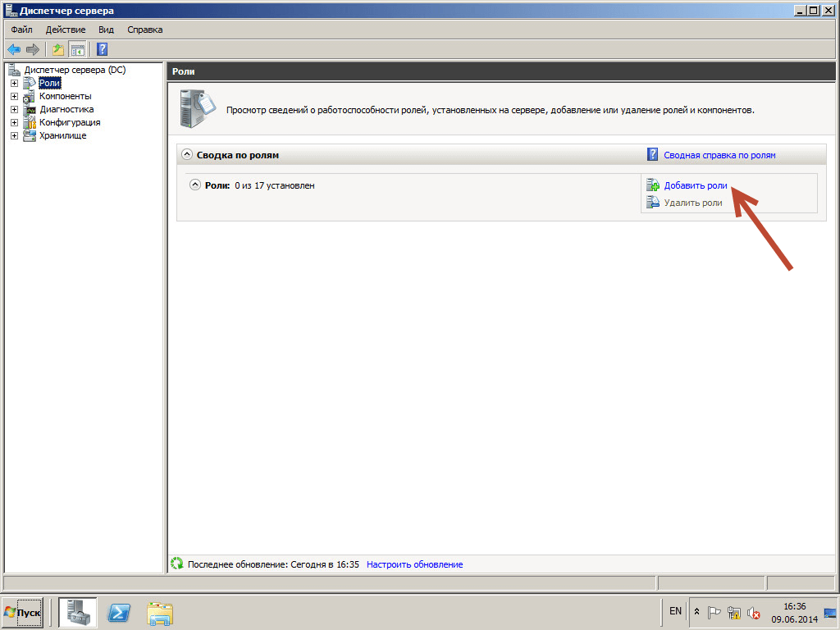840x630 pixels.
Task: Click the Пуск start button
Action: (23, 612)
